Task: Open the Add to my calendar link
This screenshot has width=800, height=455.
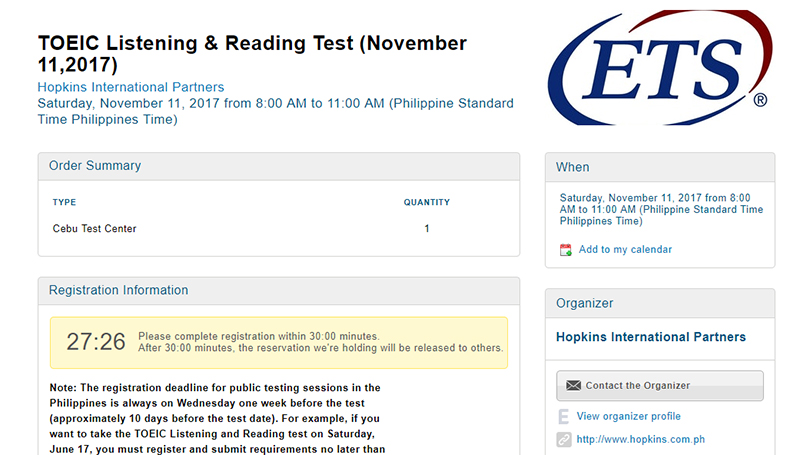Action: click(625, 249)
